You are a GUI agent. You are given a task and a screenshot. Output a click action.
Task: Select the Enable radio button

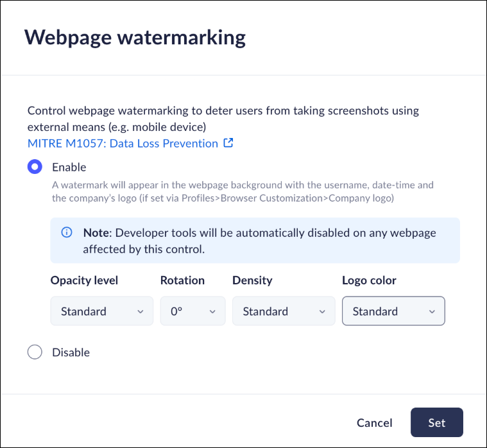35,167
